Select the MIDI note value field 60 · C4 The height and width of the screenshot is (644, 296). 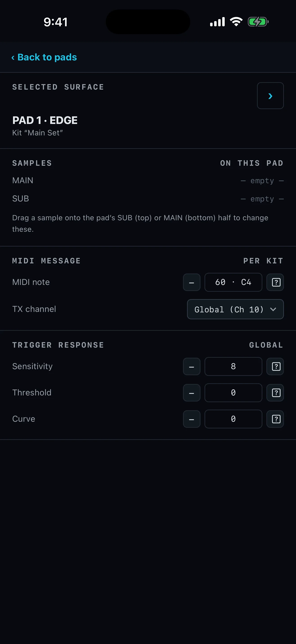coord(233,282)
